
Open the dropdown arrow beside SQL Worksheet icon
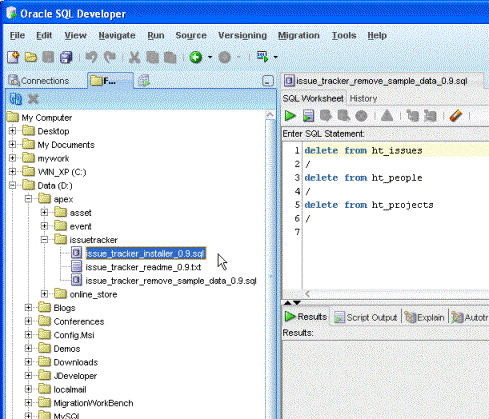[x=275, y=57]
